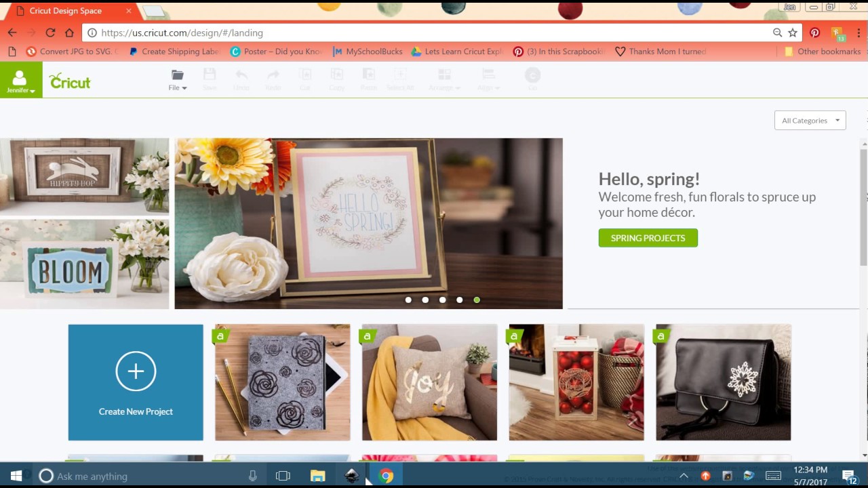Click the Hello, spring! heading
This screenshot has height=488, width=868.
coord(649,179)
